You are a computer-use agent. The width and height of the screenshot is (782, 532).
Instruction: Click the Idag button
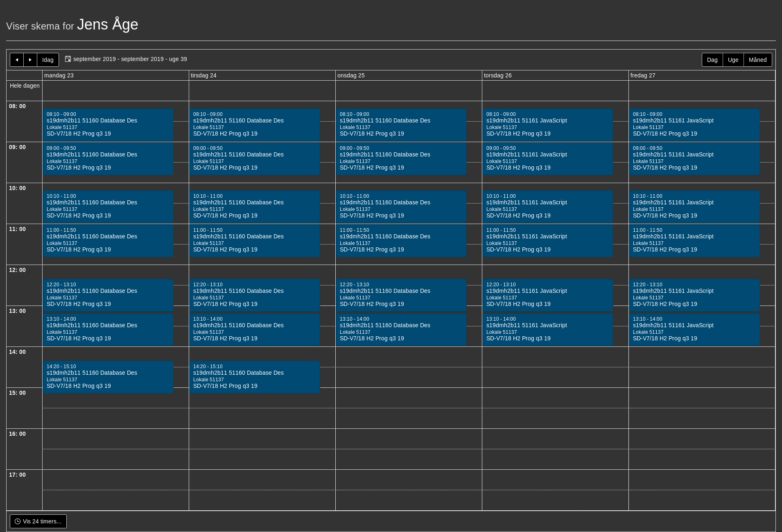pos(48,60)
